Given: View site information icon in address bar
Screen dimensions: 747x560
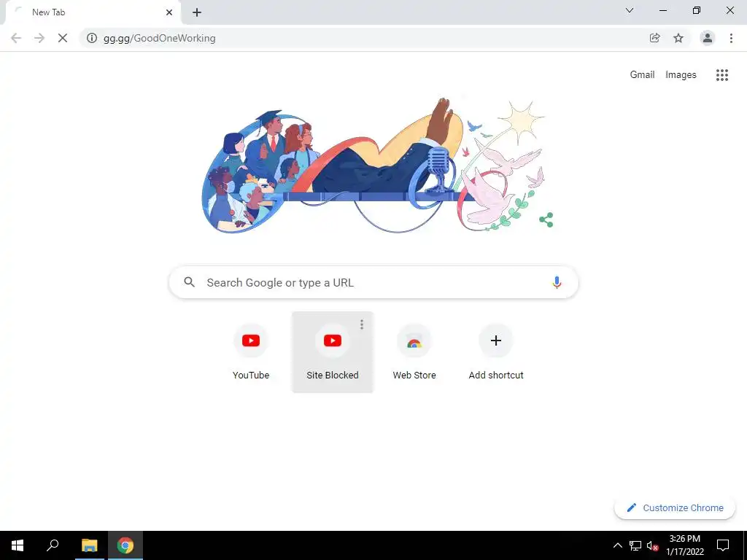Looking at the screenshot, I should [x=92, y=38].
